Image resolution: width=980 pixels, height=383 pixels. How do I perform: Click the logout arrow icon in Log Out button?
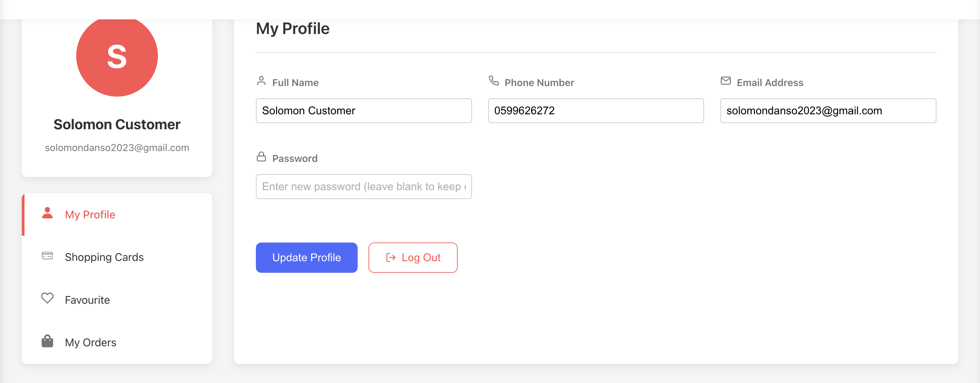[x=391, y=257]
